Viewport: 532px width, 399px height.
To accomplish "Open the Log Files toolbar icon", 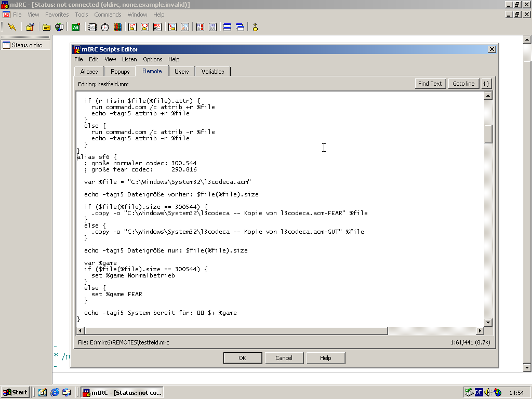I will click(185, 27).
